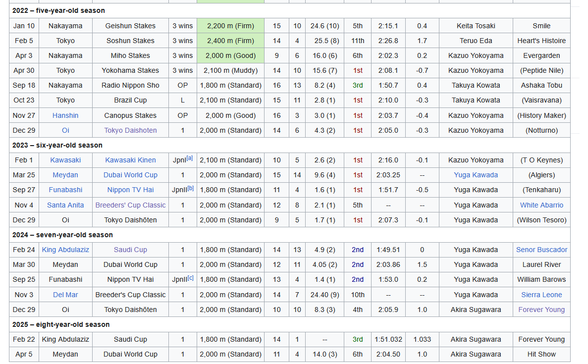Click the 'Apr 5' date cell
Screen dimensions: 588x364
tap(24, 354)
